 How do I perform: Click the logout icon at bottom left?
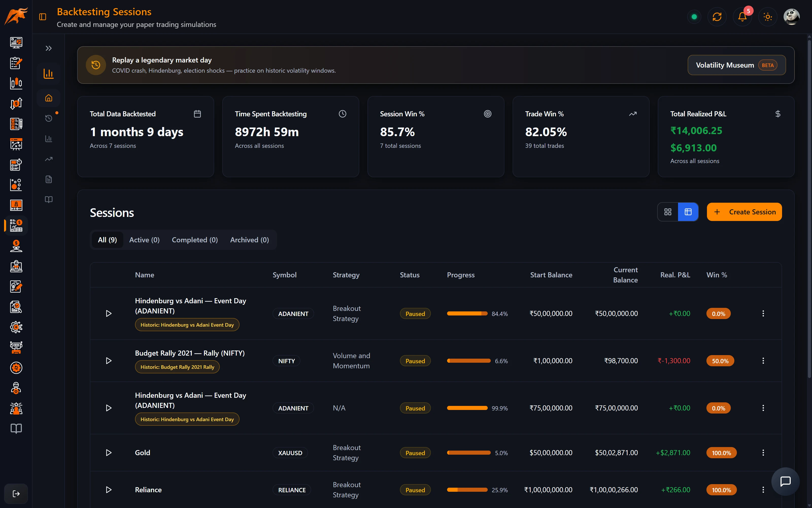(16, 494)
